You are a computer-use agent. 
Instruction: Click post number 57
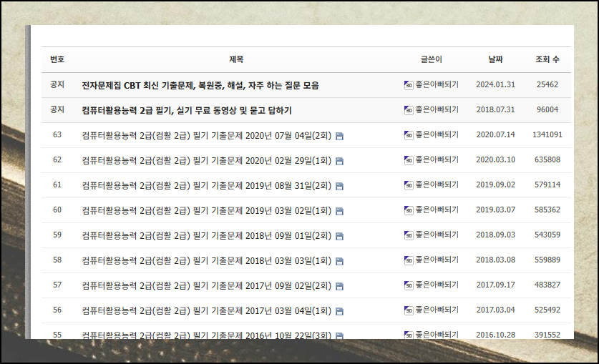[57, 285]
